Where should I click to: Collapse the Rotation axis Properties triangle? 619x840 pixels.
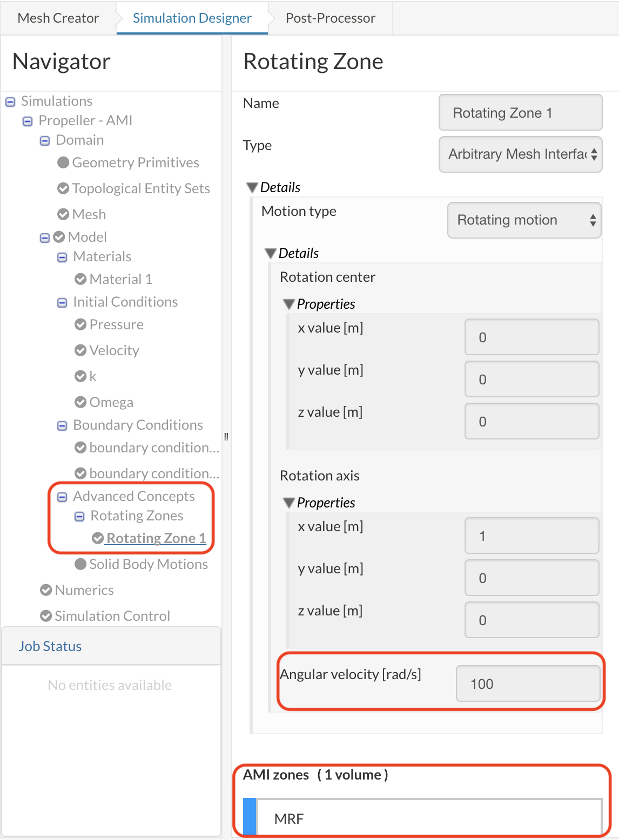(x=289, y=503)
